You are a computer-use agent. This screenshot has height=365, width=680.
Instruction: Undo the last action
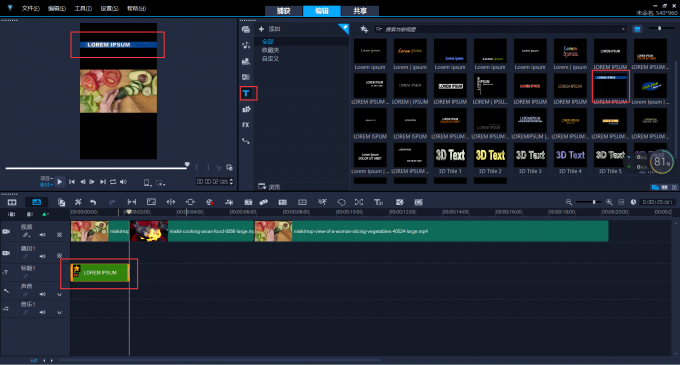pos(93,202)
